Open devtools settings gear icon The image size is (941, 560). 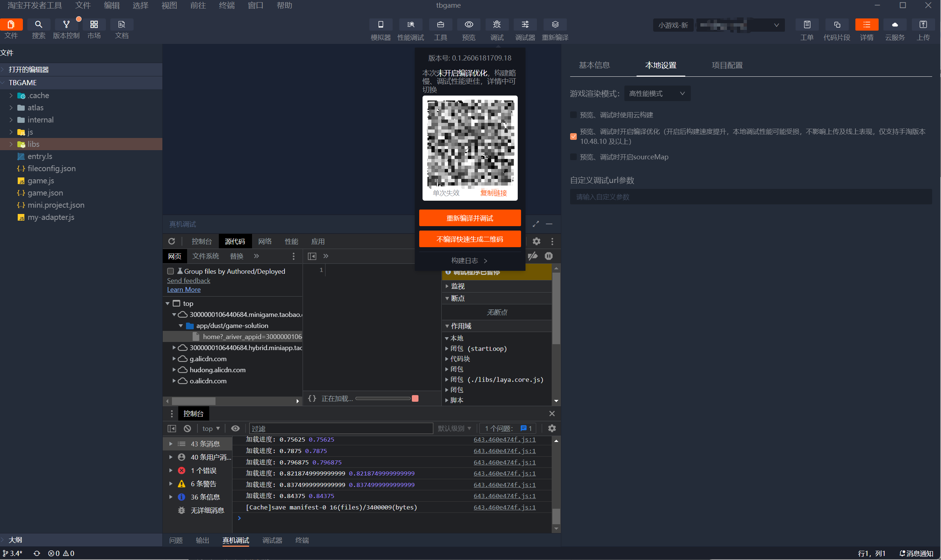coord(536,242)
